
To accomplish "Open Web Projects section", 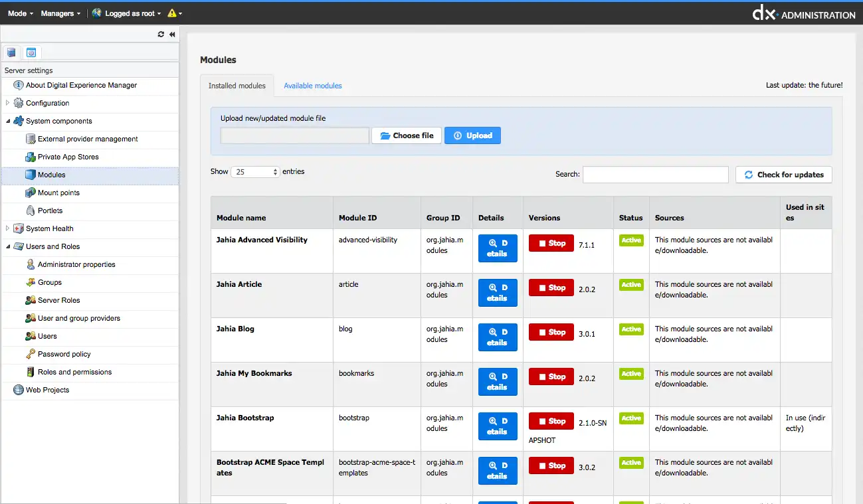I will click(47, 390).
